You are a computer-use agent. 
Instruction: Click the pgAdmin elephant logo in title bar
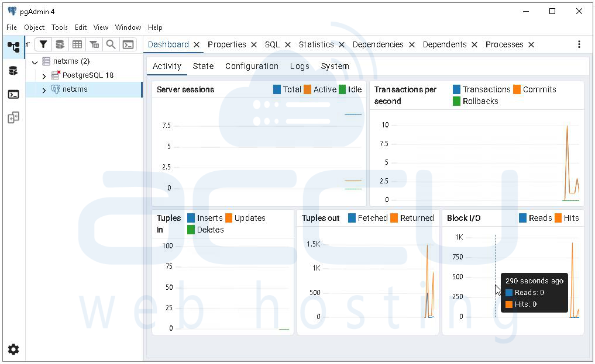pyautogui.click(x=12, y=11)
